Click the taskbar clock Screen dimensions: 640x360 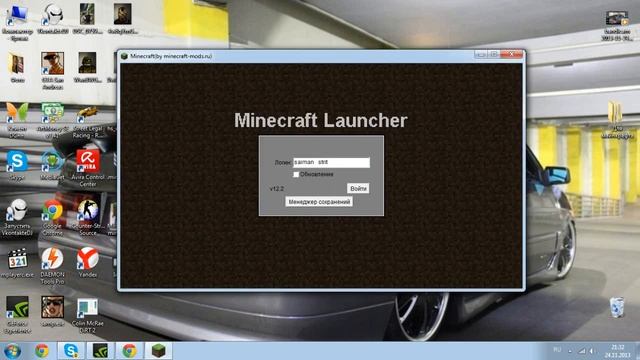pos(618,351)
